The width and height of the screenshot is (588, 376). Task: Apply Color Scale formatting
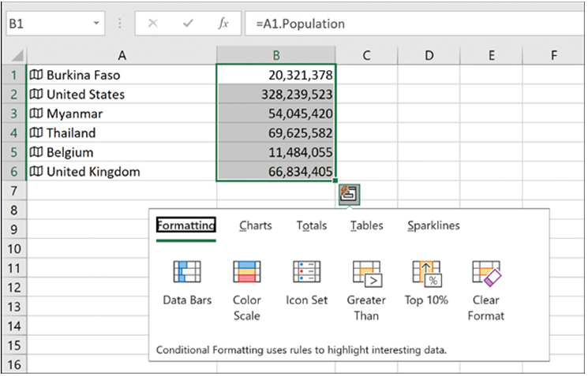pos(247,291)
